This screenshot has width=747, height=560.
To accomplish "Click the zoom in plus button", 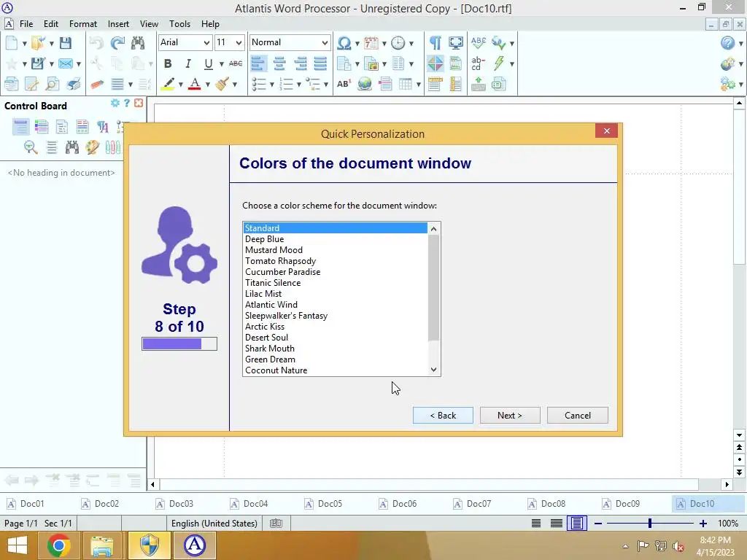I will [703, 524].
